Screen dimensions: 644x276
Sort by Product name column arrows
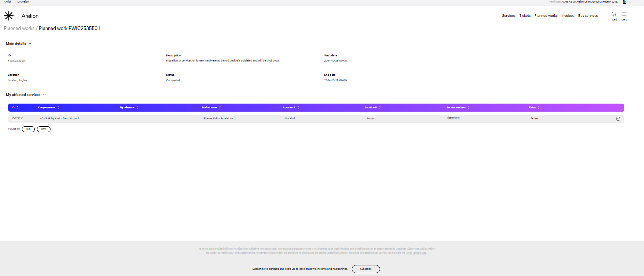click(220, 108)
